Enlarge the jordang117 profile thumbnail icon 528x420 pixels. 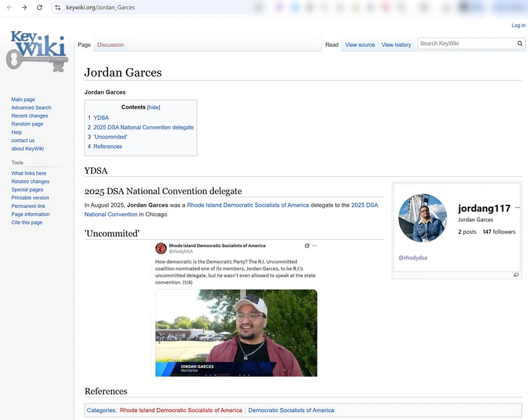(x=516, y=275)
